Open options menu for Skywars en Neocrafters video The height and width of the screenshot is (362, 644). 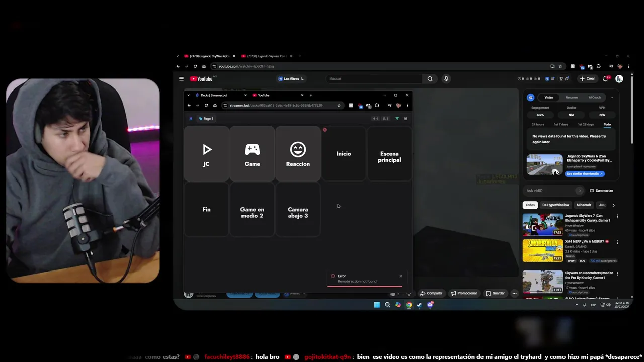tap(617, 273)
